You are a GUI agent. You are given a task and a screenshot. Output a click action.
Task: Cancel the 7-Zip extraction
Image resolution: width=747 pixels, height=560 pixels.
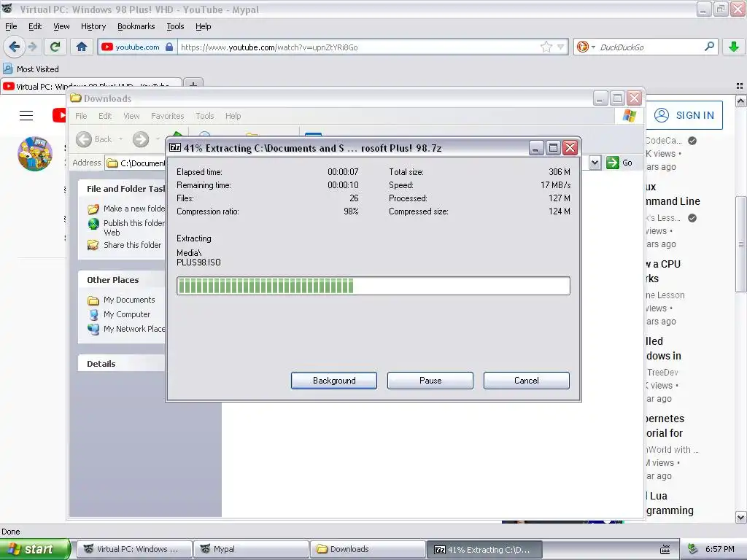click(527, 381)
